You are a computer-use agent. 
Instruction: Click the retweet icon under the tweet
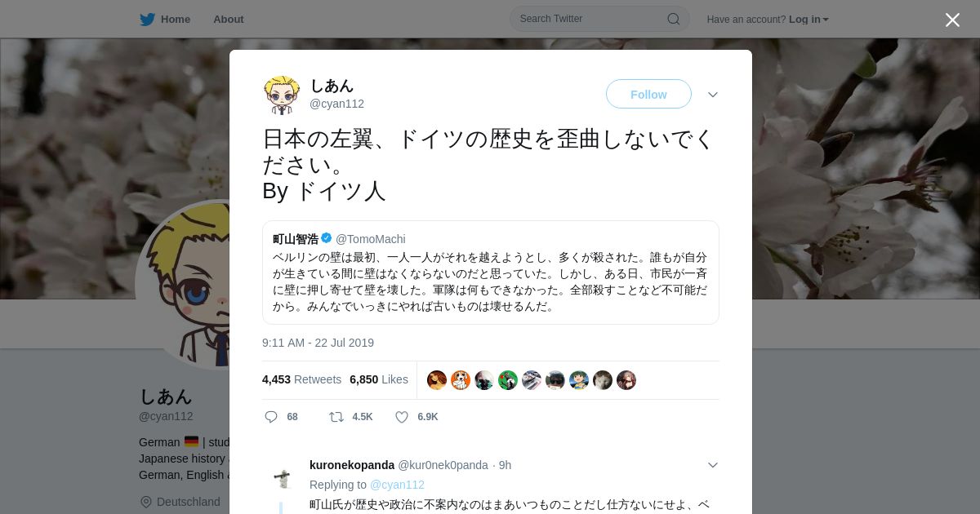point(336,417)
